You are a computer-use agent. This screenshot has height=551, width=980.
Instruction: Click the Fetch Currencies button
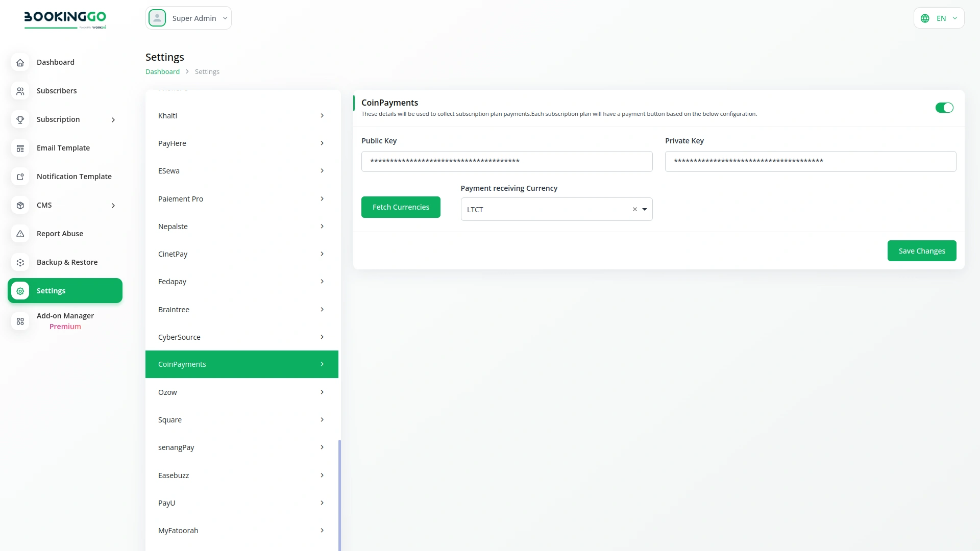400,207
